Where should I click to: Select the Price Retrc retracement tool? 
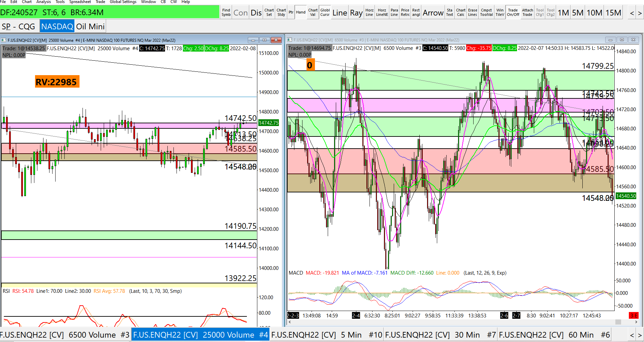click(x=405, y=12)
